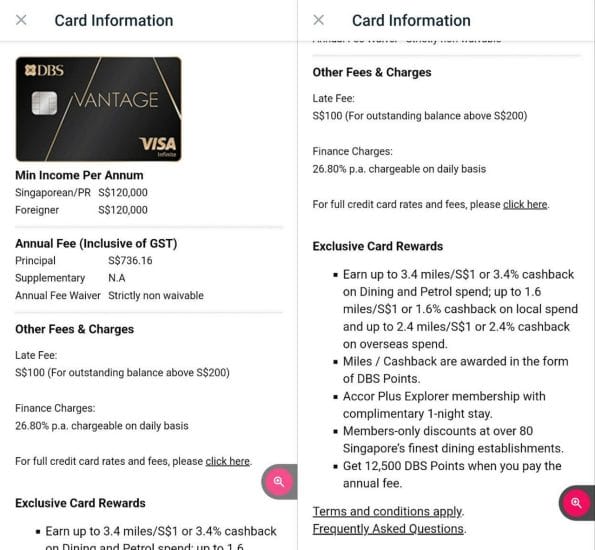Click the DBS logo on the card

click(44, 71)
